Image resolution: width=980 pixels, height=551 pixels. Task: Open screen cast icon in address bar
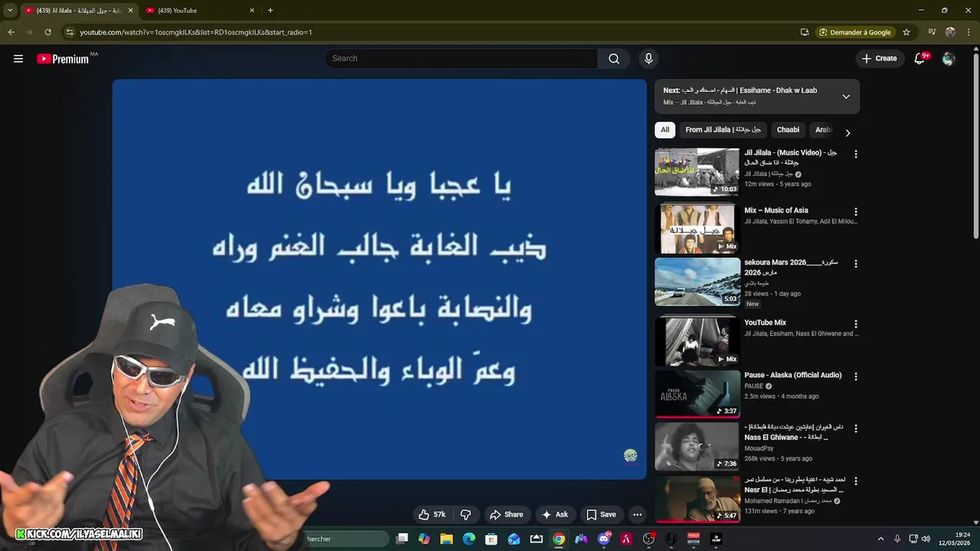coord(805,32)
